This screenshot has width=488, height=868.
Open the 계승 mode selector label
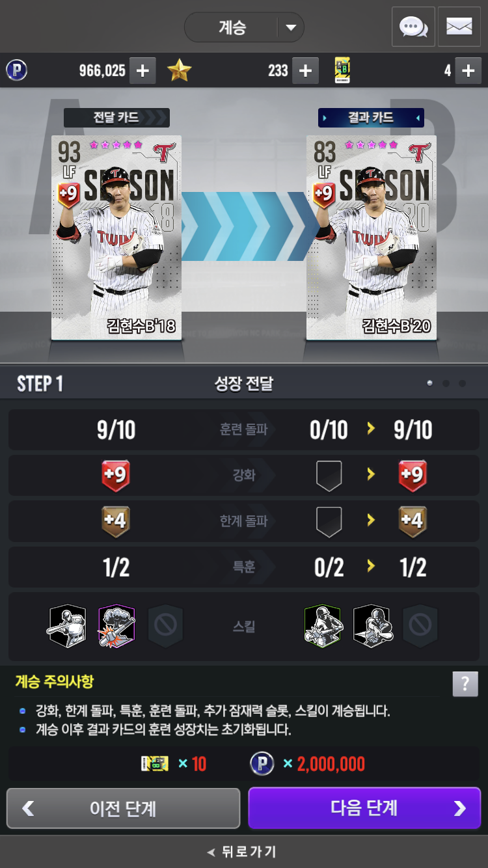tap(232, 28)
